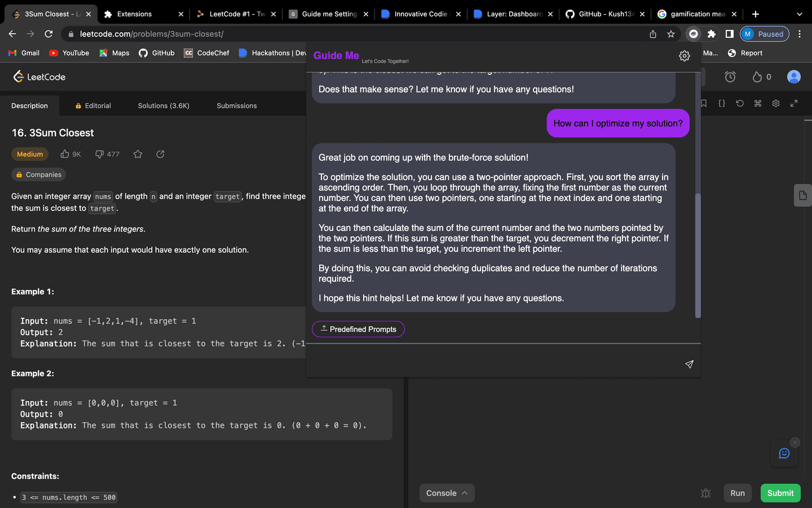This screenshot has height=508, width=812.
Task: Click 'How can I optimize my solution?' message
Action: 618,123
